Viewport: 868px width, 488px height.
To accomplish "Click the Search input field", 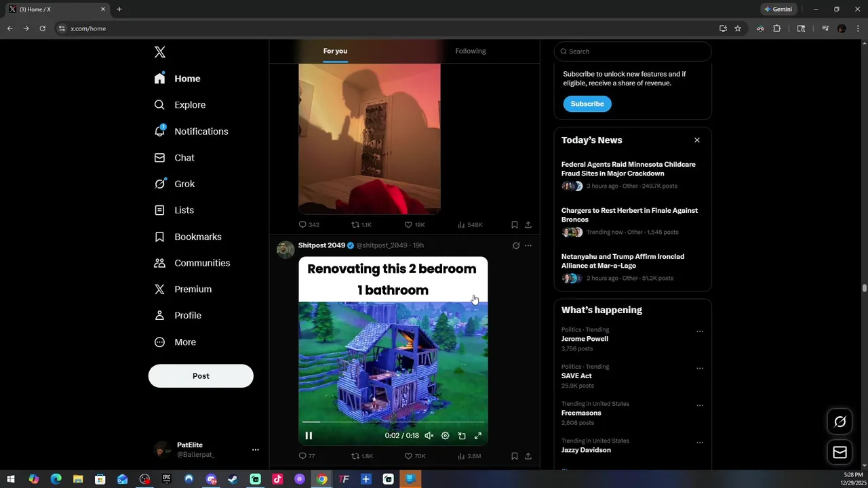I will click(633, 52).
